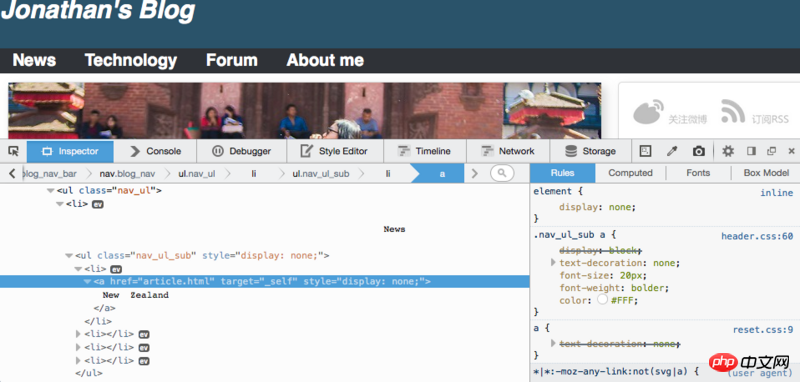Click ev badge on second collapsed li
Screen dimensions: 800x382
pos(144,347)
